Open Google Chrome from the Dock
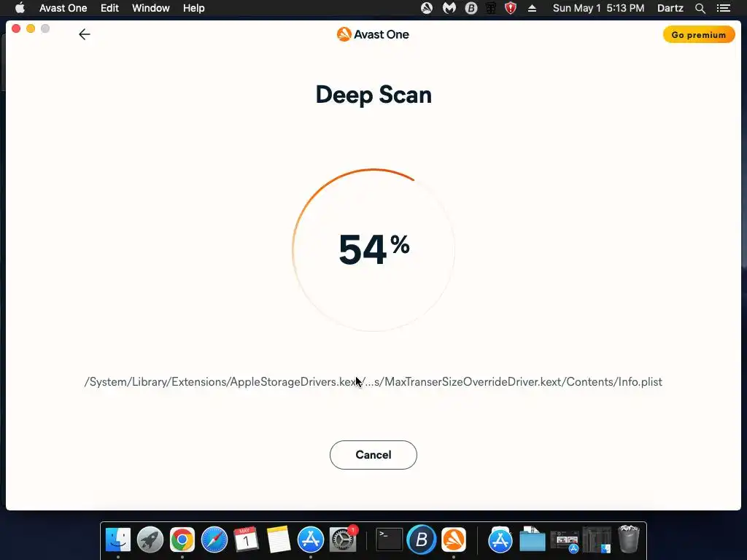747x560 pixels. click(182, 540)
